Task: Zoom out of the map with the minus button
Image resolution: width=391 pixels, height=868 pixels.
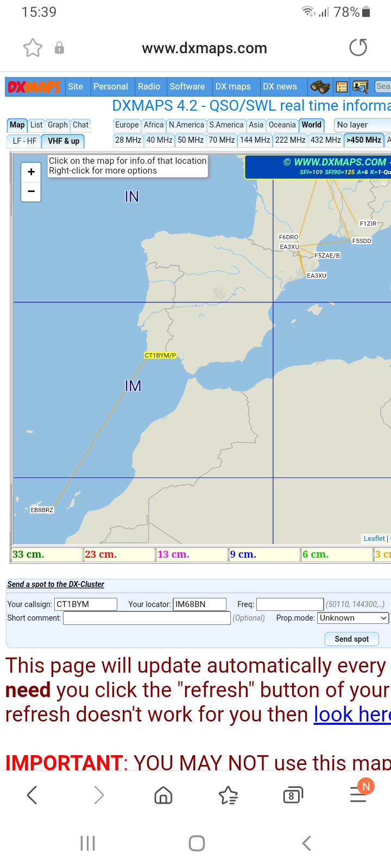Action: (x=31, y=192)
